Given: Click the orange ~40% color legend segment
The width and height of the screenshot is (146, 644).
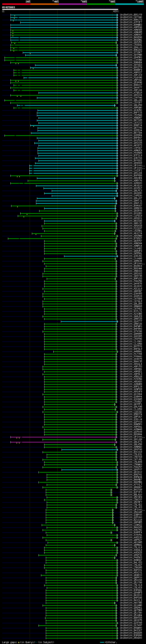Looking at the screenshot, I should [x=45, y=4].
